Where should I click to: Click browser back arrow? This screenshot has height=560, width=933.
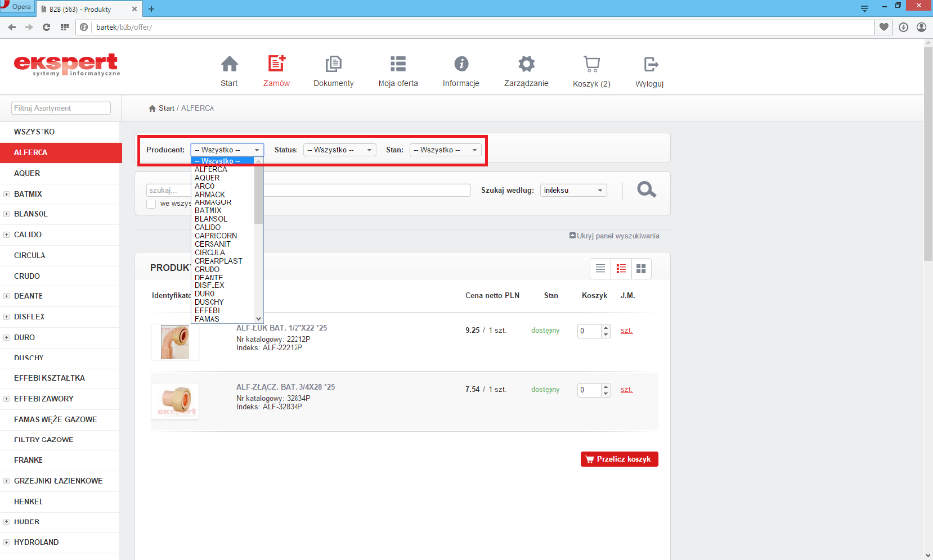(x=12, y=27)
